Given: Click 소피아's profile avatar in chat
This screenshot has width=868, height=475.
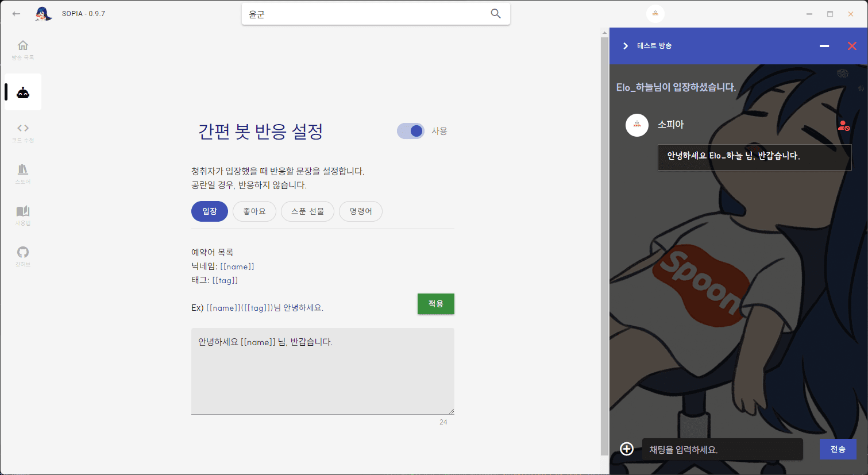Looking at the screenshot, I should click(637, 125).
